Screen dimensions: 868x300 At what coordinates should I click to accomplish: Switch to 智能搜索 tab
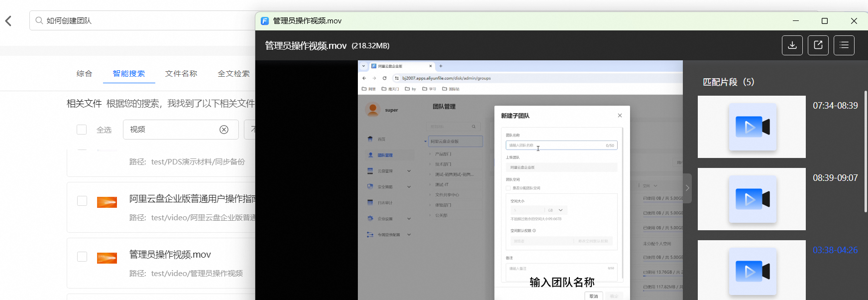tap(129, 73)
